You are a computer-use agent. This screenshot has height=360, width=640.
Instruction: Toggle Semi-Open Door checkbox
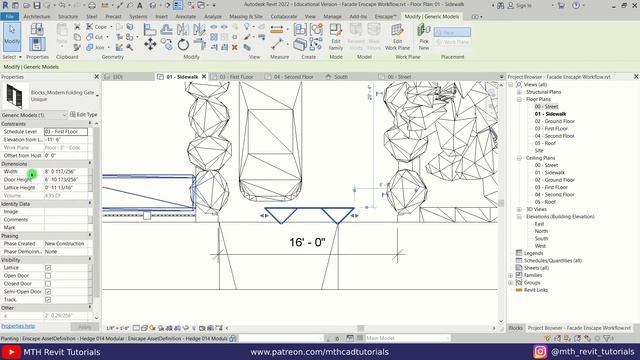[x=48, y=292]
